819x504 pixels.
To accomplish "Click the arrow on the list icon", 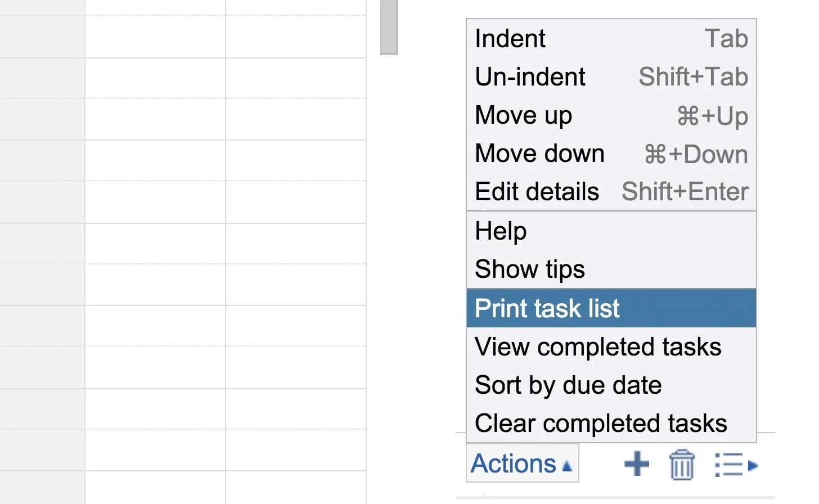I will (753, 465).
